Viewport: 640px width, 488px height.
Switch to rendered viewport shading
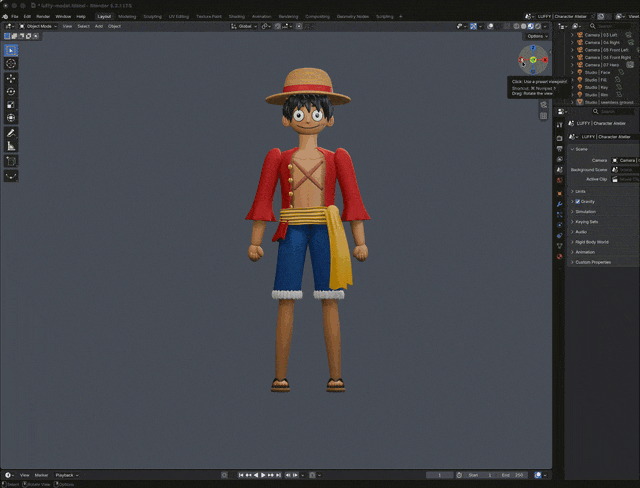538,26
